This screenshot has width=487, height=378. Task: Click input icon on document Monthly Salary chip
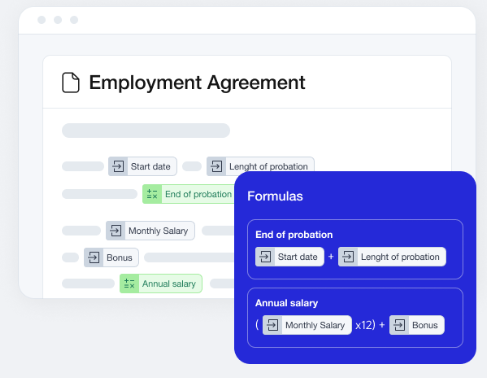pyautogui.click(x=116, y=231)
